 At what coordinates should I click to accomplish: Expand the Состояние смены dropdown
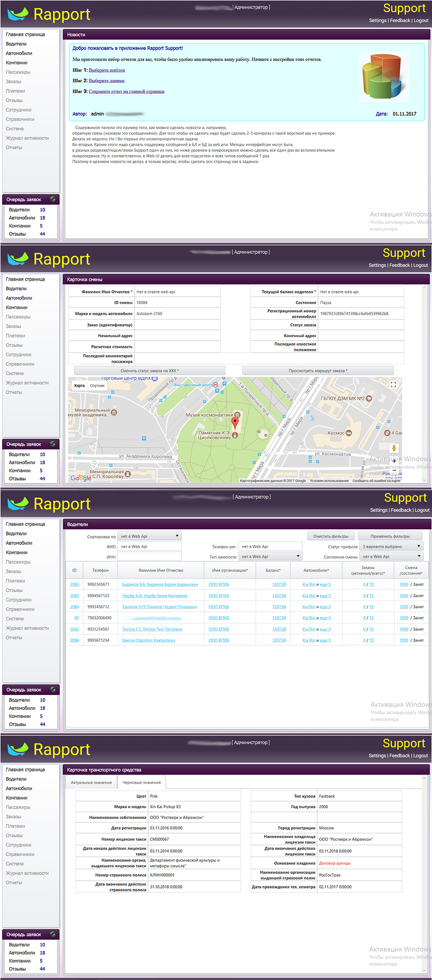(391, 556)
